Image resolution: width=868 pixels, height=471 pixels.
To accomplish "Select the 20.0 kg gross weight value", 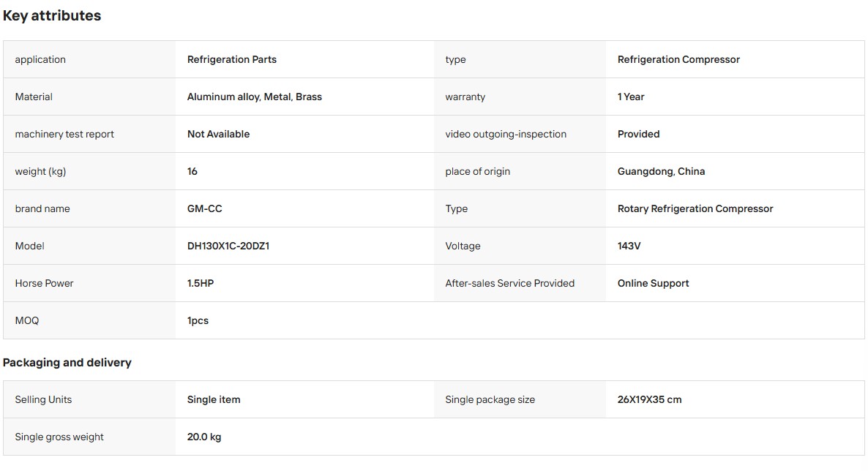I will 203,437.
